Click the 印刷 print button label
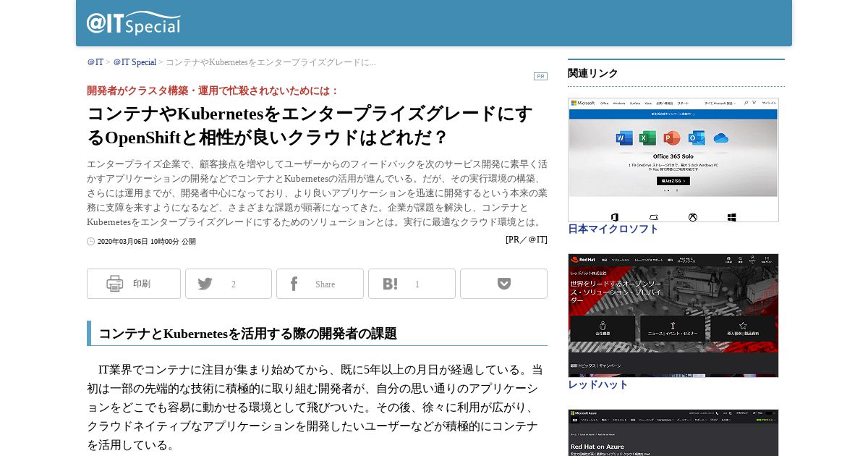 pos(142,284)
